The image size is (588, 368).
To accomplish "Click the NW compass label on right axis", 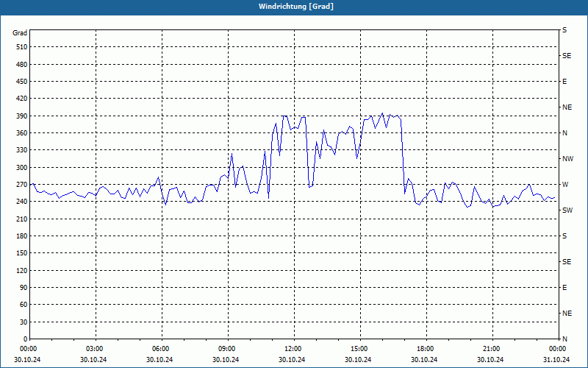I will 567,159.
